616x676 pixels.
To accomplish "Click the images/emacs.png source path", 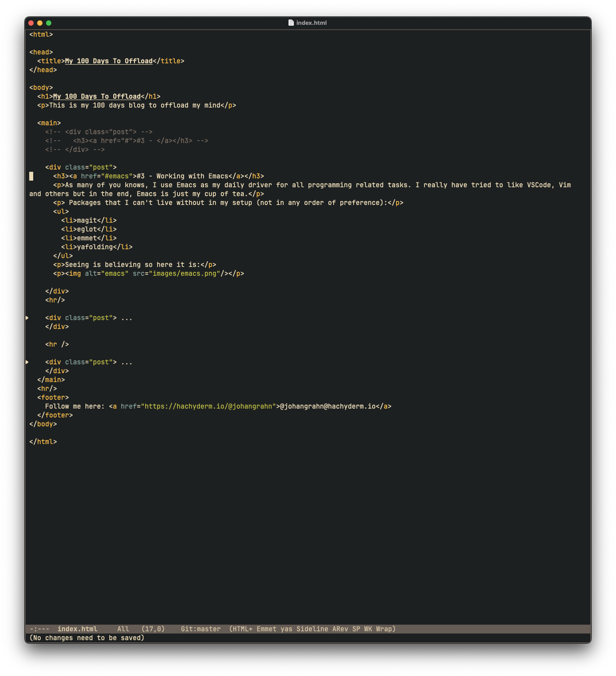I will coord(184,274).
